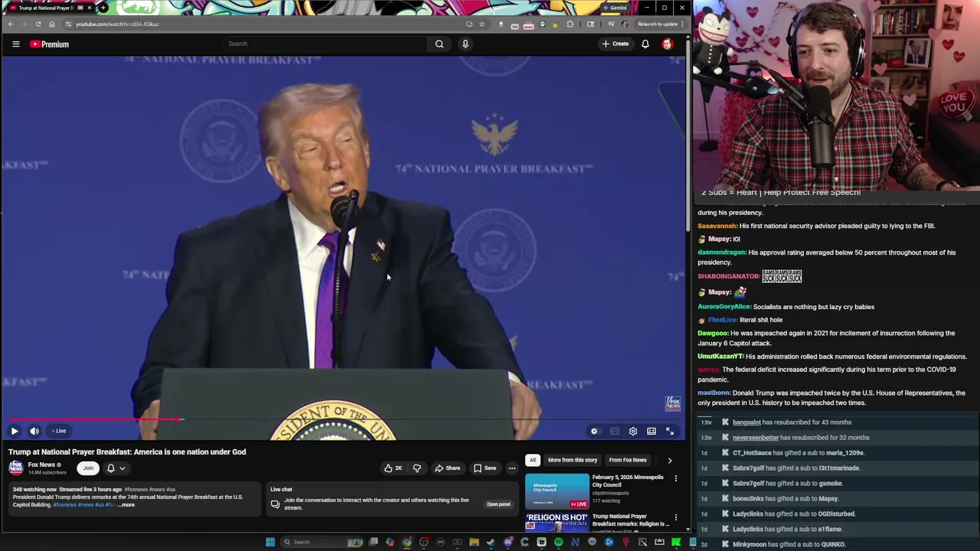The width and height of the screenshot is (980, 551).
Task: Open the account avatar menu
Action: pos(668,44)
